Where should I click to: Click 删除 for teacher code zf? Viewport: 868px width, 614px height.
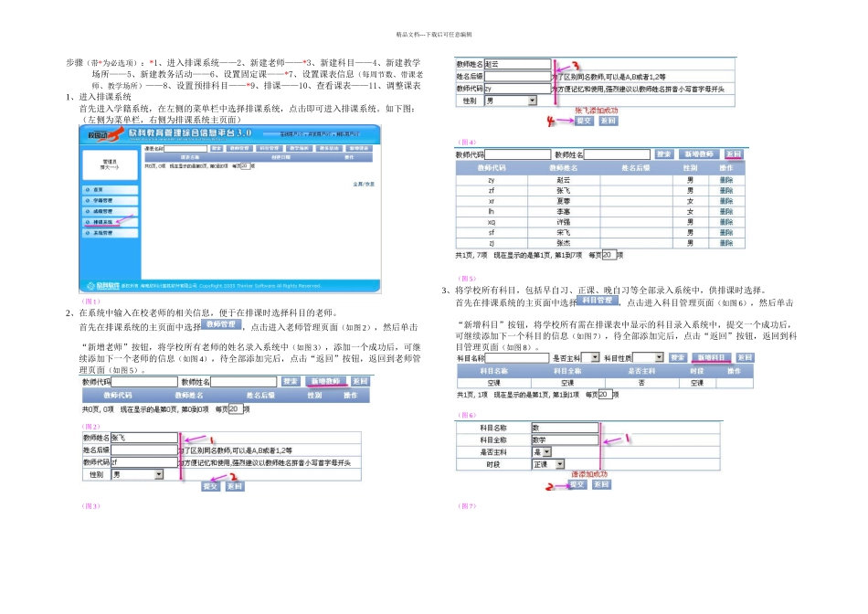(725, 190)
